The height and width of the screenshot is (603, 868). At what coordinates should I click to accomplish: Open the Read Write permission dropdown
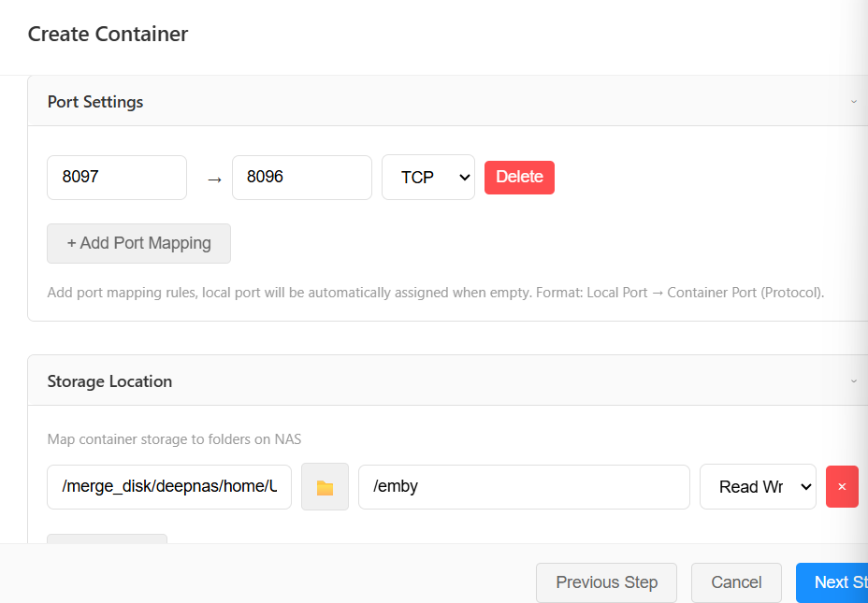758,487
